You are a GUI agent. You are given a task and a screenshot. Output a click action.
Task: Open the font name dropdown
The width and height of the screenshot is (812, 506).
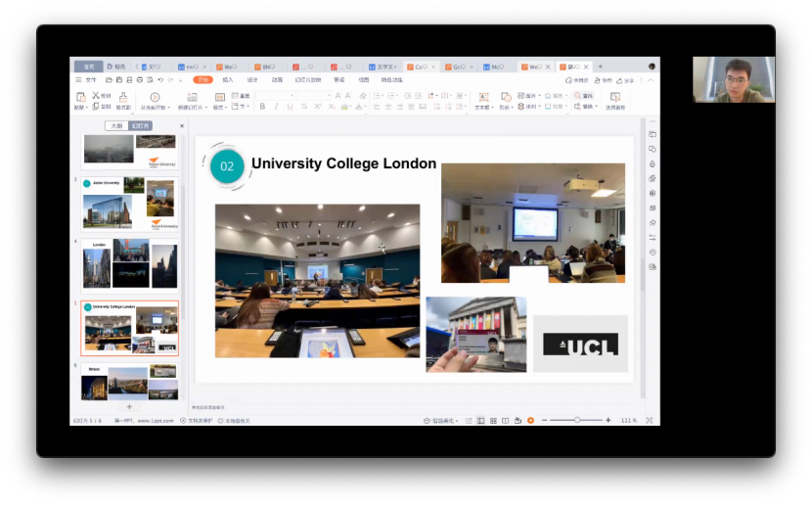(293, 95)
